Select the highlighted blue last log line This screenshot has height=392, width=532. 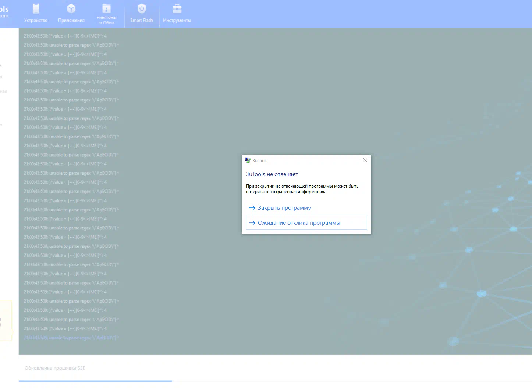(x=71, y=338)
